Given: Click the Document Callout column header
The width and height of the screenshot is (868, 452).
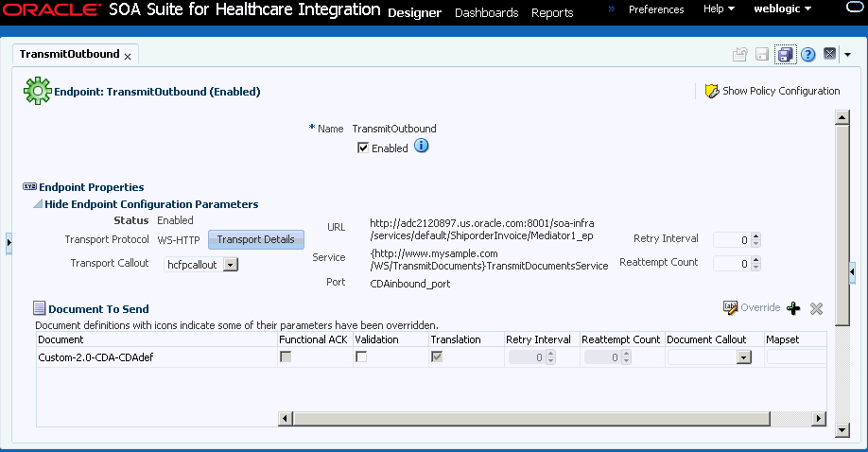Looking at the screenshot, I should coord(706,339).
